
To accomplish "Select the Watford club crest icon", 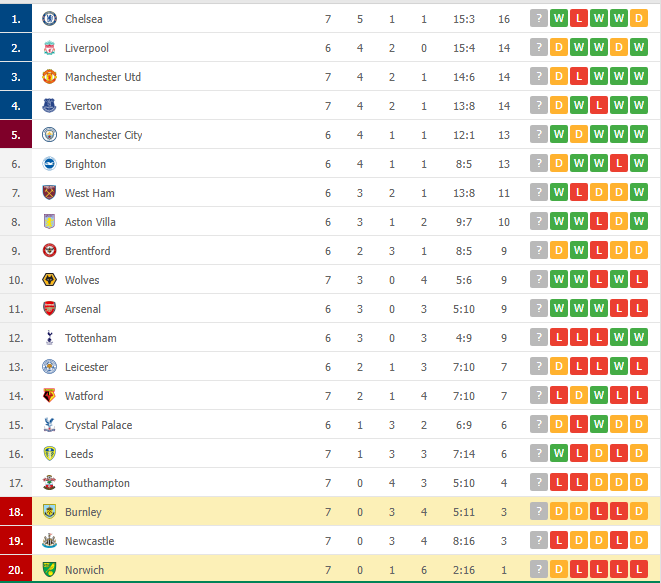I will [x=49, y=395].
